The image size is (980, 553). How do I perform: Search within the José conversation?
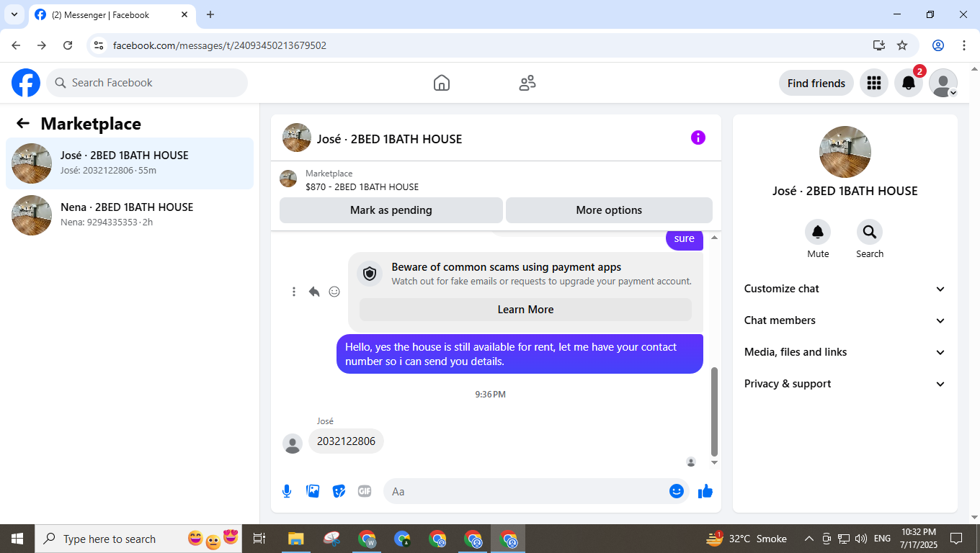pyautogui.click(x=870, y=232)
